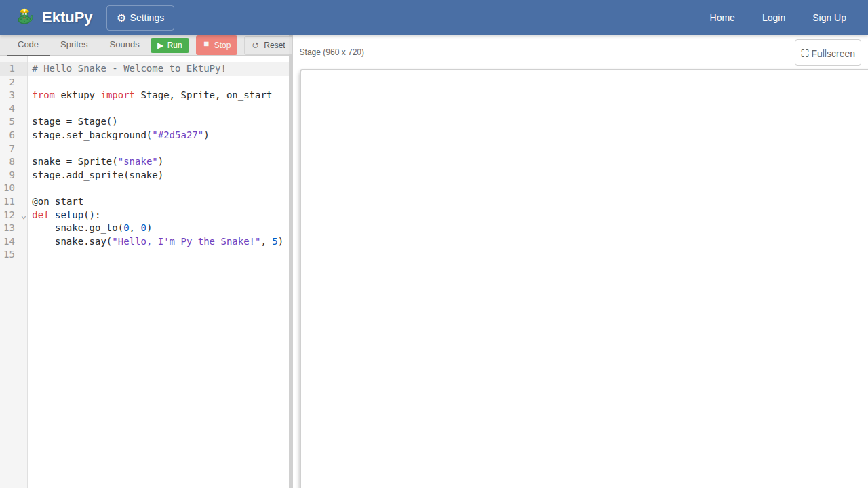Collapse the setup function fold at line 12
Screen dimensions: 868x488
pyautogui.click(x=24, y=217)
